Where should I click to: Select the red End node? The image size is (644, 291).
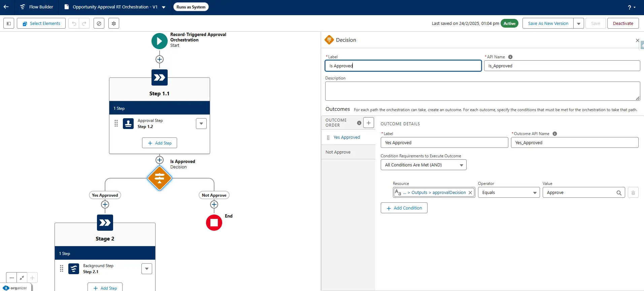pyautogui.click(x=214, y=223)
